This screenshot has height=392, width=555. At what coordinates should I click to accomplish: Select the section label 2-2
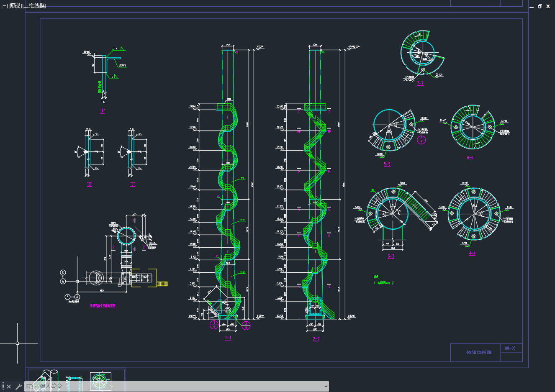pos(316,339)
